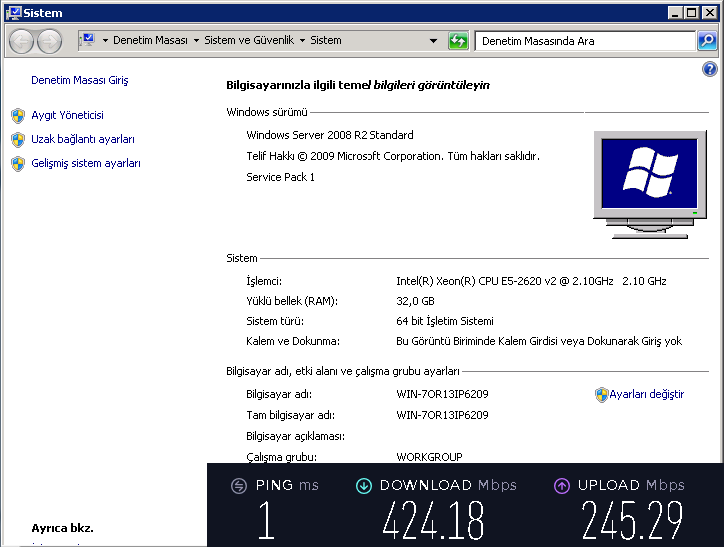Minimize the Sistem window
Screen dimensions: 724x547
coord(676,13)
